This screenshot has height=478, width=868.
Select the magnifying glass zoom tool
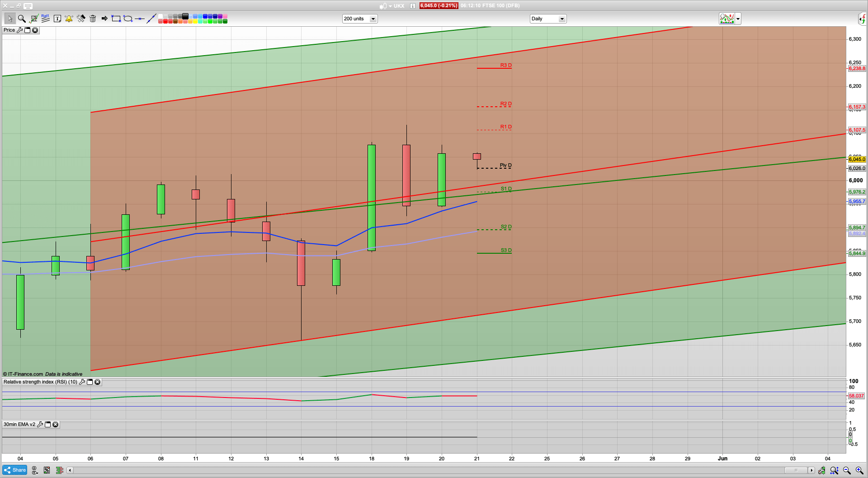(21, 19)
